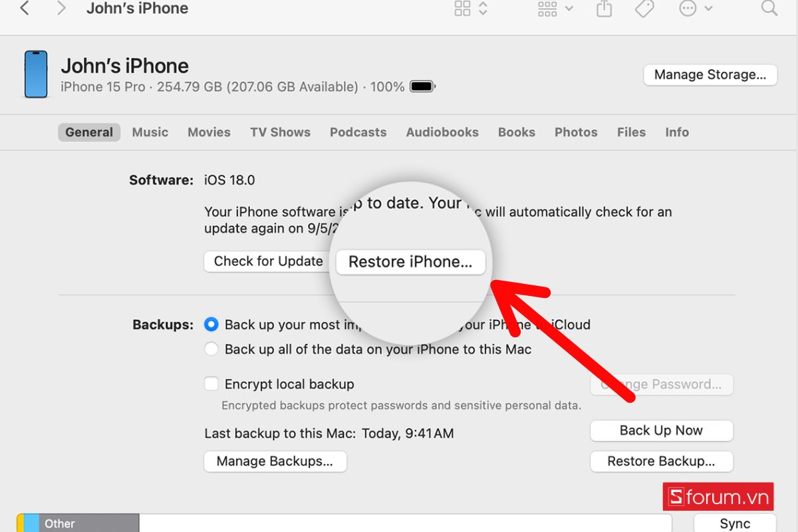
Task: Switch to the Photos tab
Action: point(576,132)
